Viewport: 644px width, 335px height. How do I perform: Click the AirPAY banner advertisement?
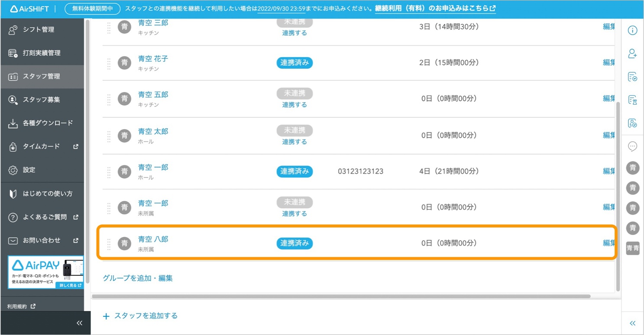point(45,272)
